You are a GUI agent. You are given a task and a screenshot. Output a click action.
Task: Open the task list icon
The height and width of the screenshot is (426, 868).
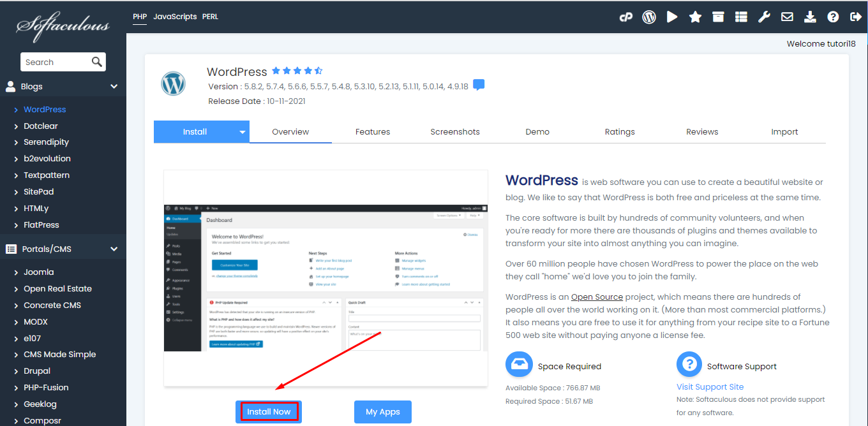(741, 17)
